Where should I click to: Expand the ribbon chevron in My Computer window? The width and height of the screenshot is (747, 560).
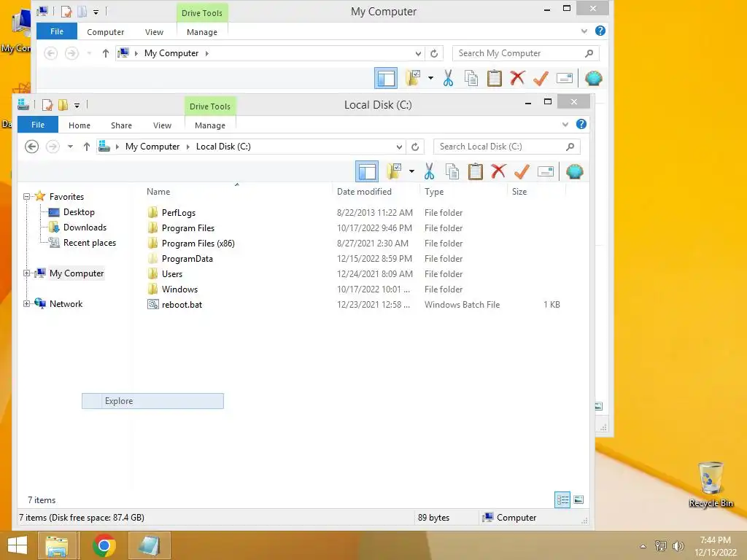[584, 31]
